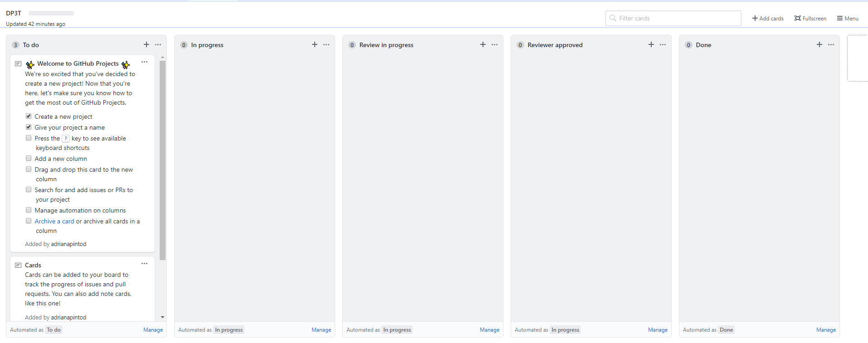
Task: Open the project Menu
Action: pos(848,19)
